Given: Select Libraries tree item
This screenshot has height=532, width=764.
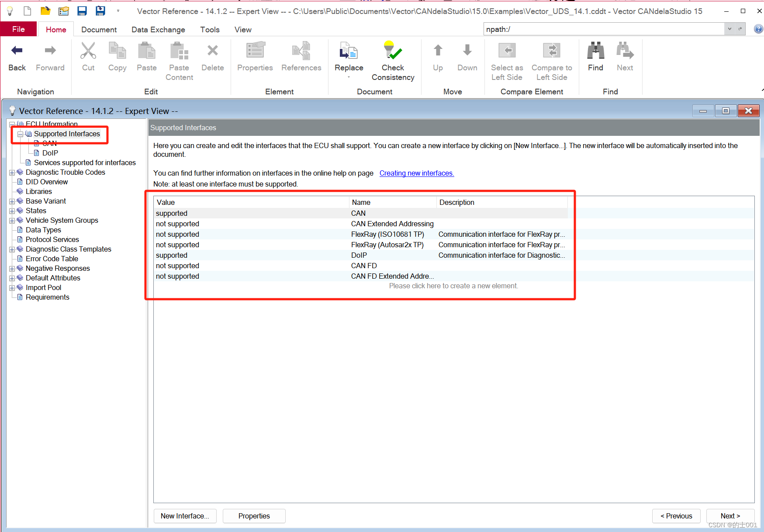Looking at the screenshot, I should pyautogui.click(x=38, y=191).
